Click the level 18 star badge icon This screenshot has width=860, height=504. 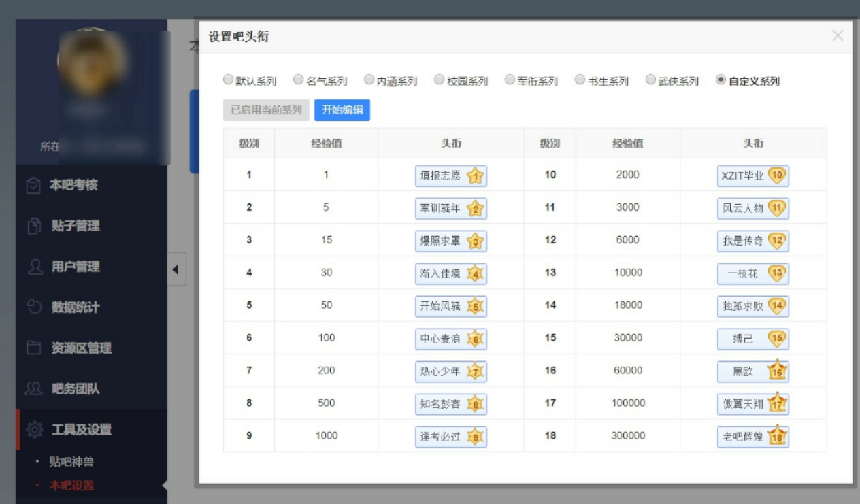pos(776,437)
